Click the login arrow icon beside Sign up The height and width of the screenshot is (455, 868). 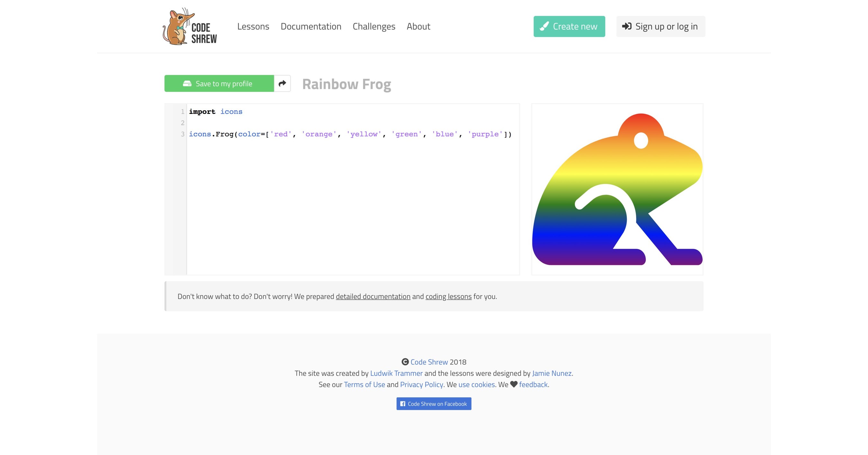pos(627,26)
